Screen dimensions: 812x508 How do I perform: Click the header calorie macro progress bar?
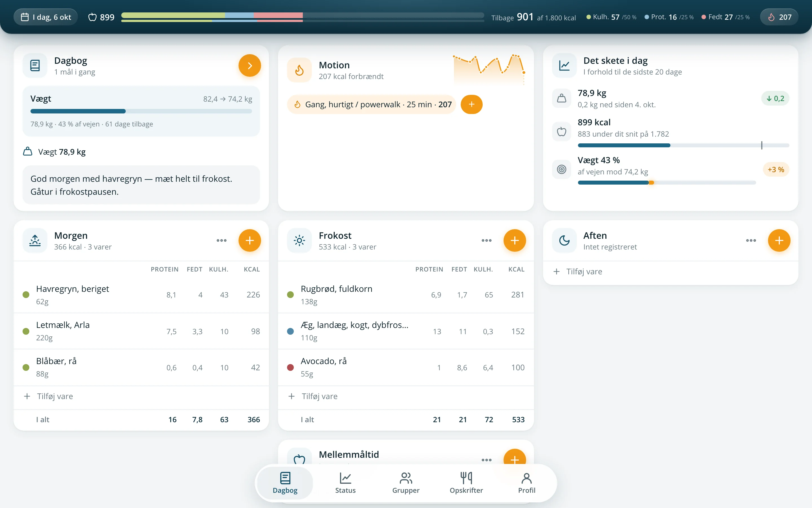[303, 17]
